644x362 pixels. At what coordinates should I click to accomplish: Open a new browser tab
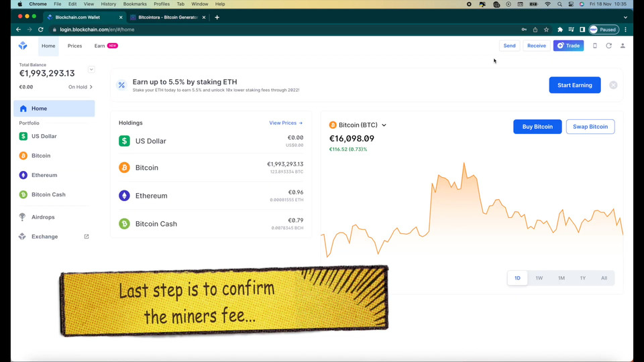tap(217, 17)
